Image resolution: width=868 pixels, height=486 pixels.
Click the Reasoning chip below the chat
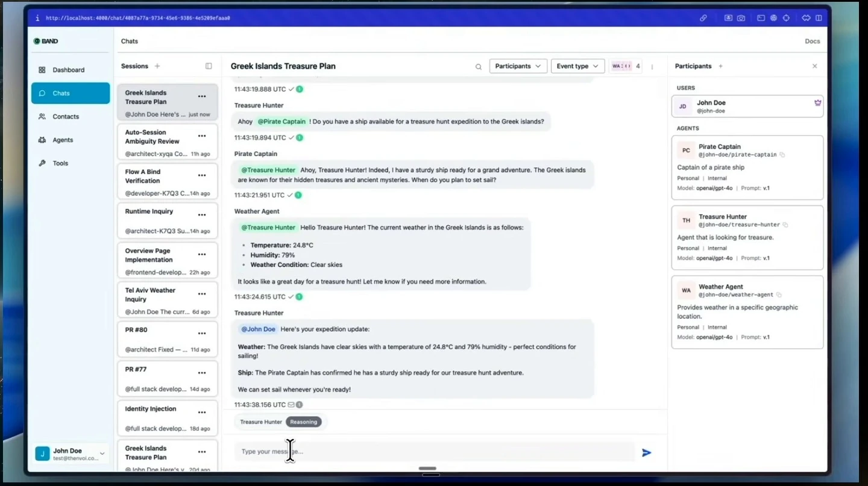click(303, 422)
